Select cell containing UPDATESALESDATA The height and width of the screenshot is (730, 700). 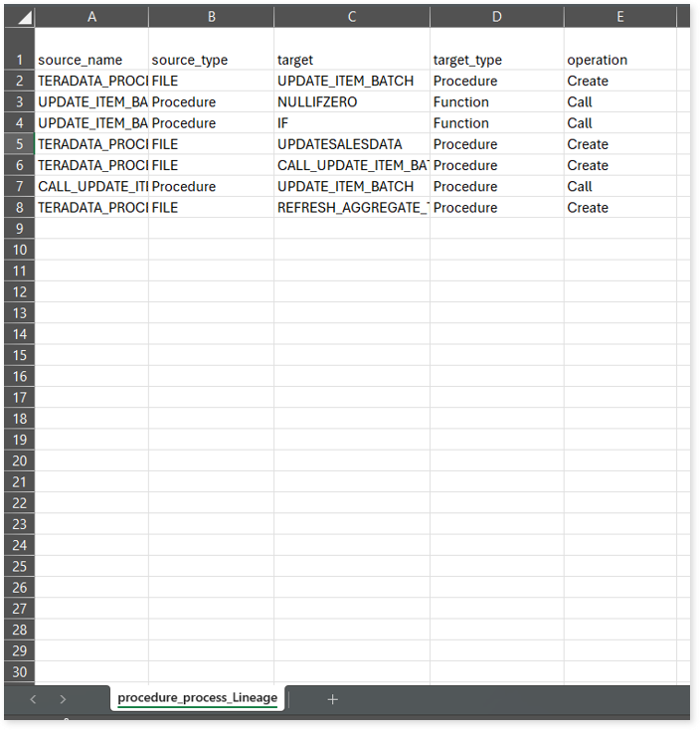[352, 144]
